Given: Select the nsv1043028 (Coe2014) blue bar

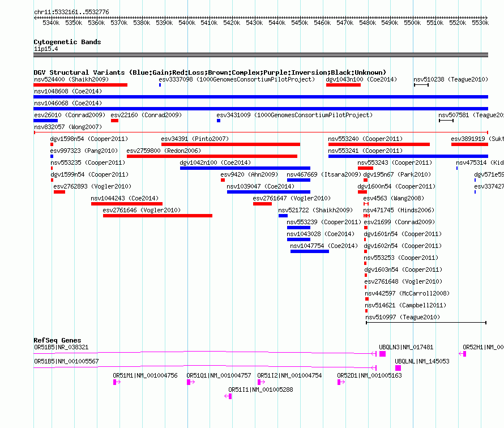Looking at the screenshot, I should pos(298,239).
